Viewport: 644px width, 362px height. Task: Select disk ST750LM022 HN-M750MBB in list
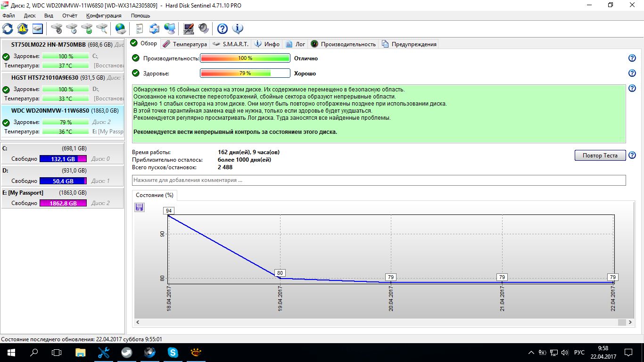62,55
